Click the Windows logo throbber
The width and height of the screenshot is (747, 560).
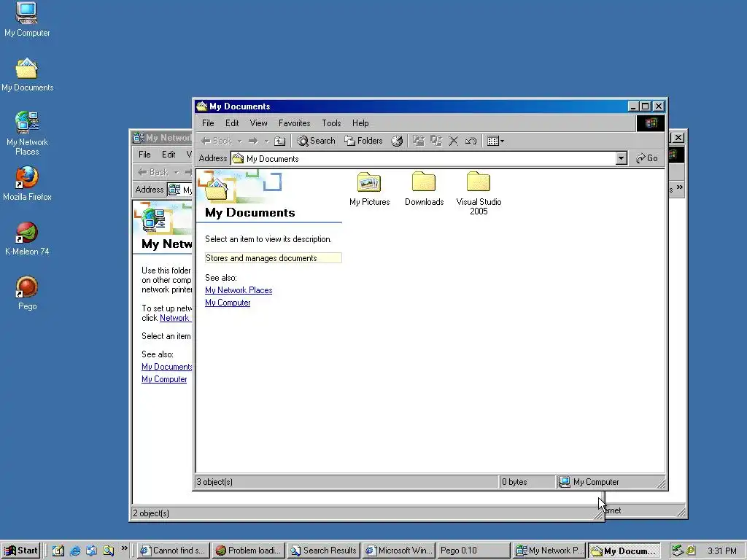point(651,123)
